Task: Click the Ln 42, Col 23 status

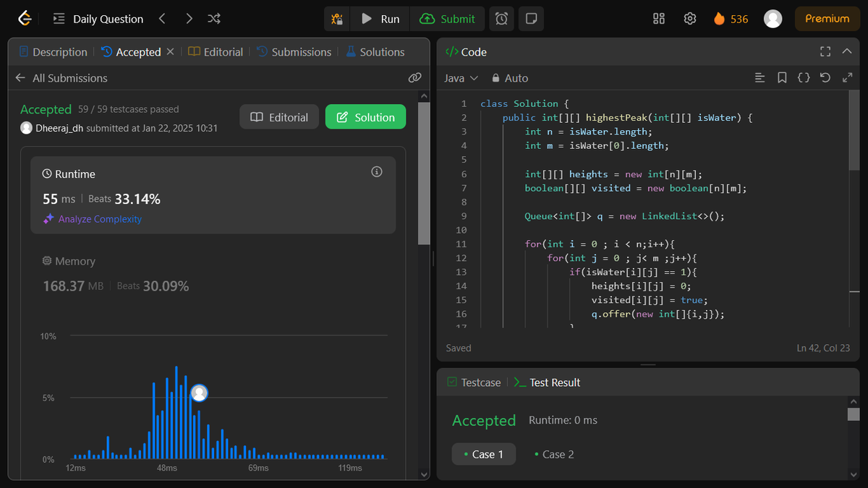Action: click(x=823, y=348)
